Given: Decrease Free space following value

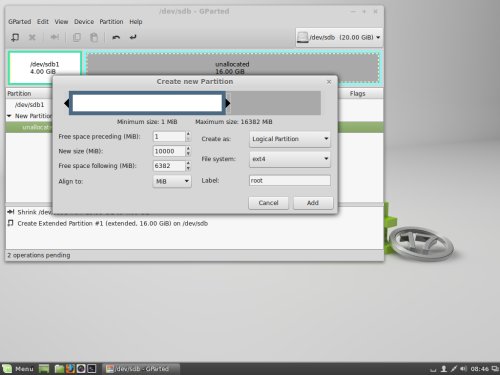Looking at the screenshot, I should 188,168.
